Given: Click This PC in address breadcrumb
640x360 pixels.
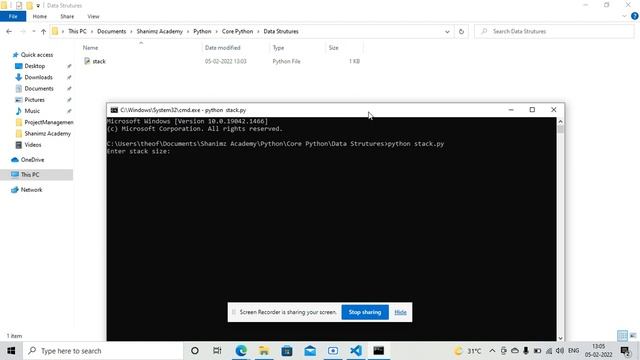Looking at the screenshot, I should pos(77,31).
